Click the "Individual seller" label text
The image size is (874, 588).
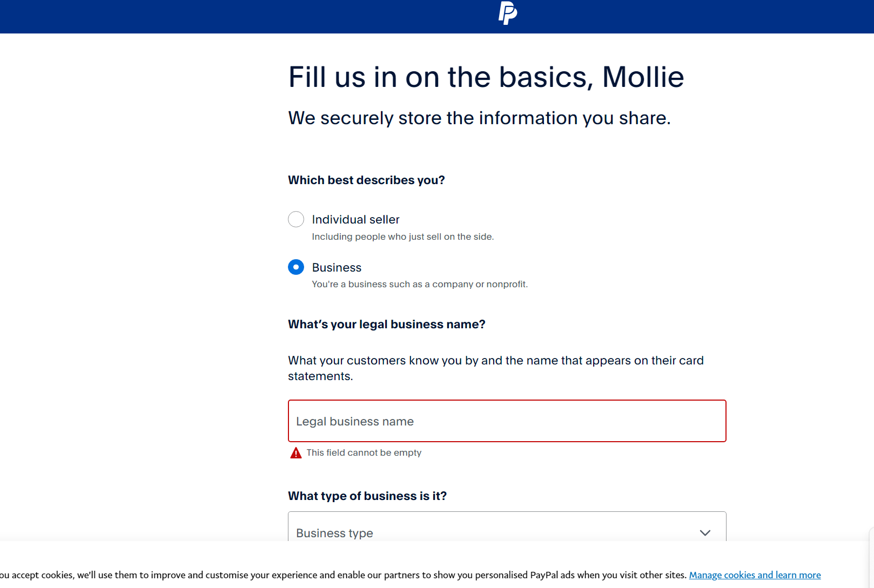[355, 220]
